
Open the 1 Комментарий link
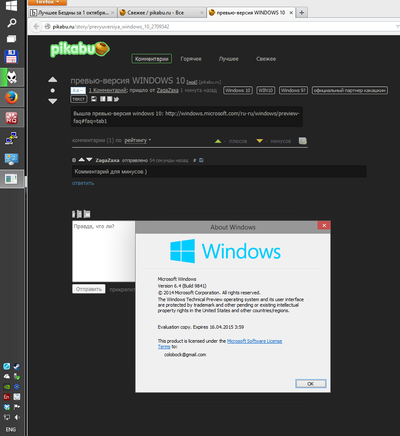click(108, 90)
